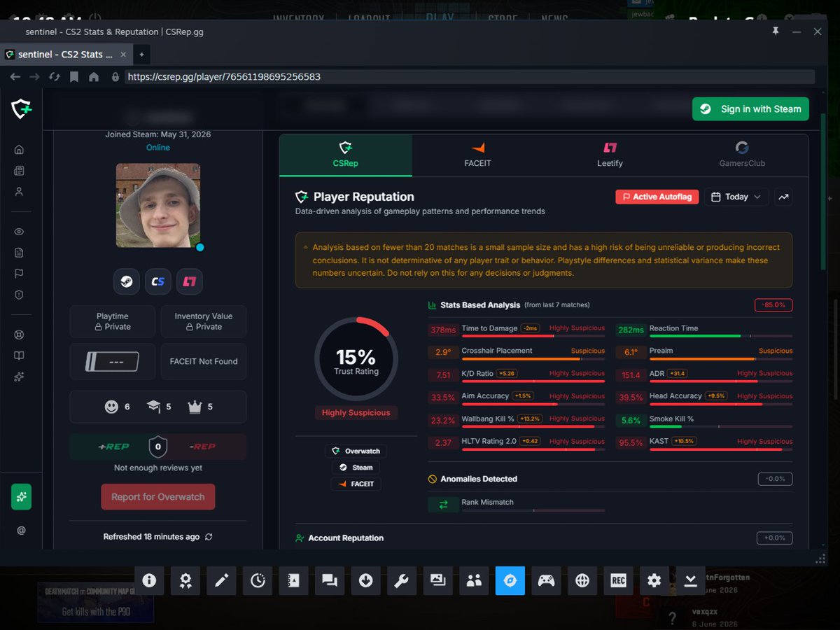Open the overlay achievements badge icon
This screenshot has height=630, width=840.
pyautogui.click(x=185, y=580)
